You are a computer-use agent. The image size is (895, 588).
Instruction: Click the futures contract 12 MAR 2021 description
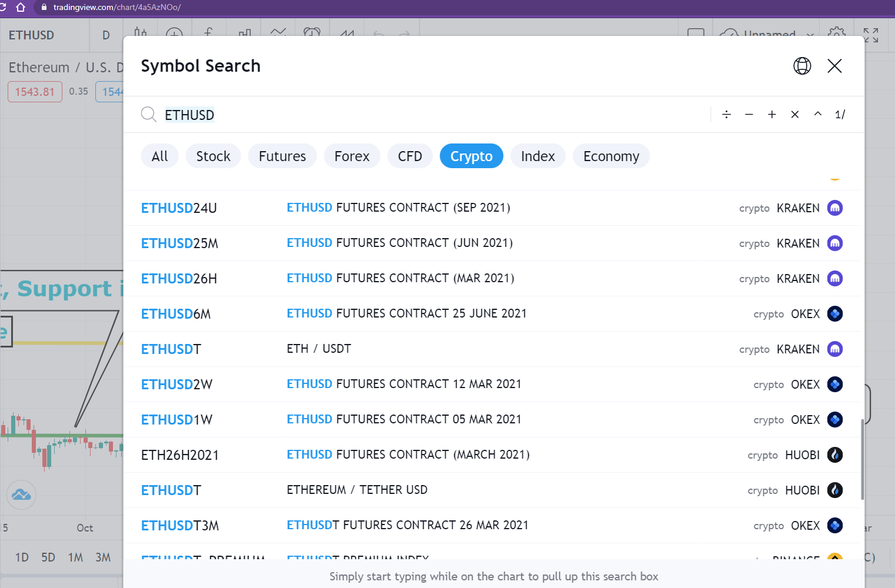[x=404, y=384]
